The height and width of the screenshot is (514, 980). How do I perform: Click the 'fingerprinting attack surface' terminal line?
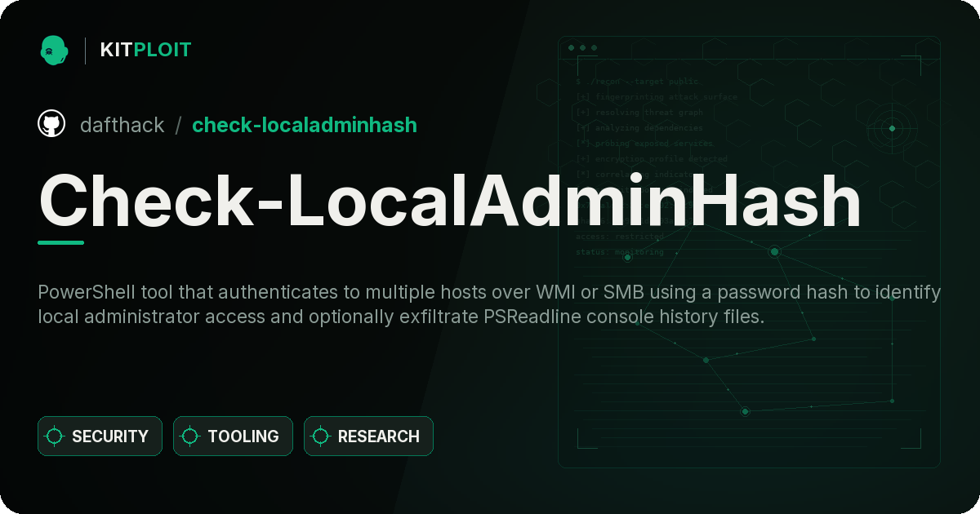pyautogui.click(x=657, y=97)
